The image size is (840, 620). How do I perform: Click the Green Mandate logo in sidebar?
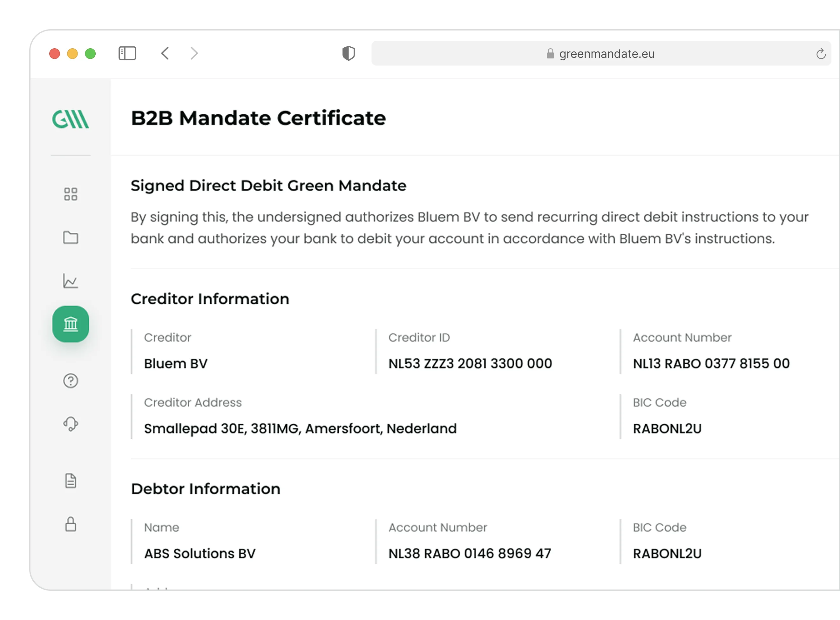(71, 119)
